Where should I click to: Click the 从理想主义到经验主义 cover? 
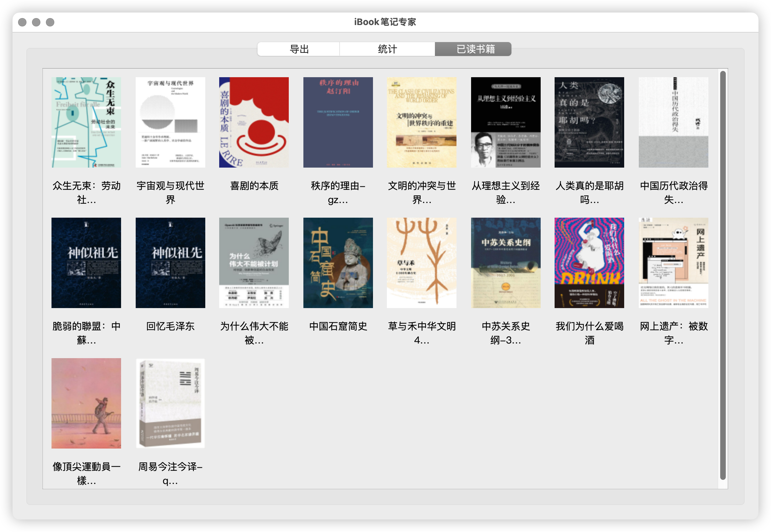coord(506,122)
